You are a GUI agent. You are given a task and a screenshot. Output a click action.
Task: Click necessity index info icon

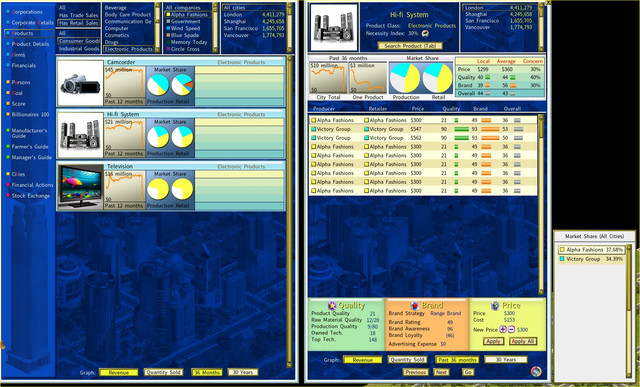pyautogui.click(x=425, y=33)
